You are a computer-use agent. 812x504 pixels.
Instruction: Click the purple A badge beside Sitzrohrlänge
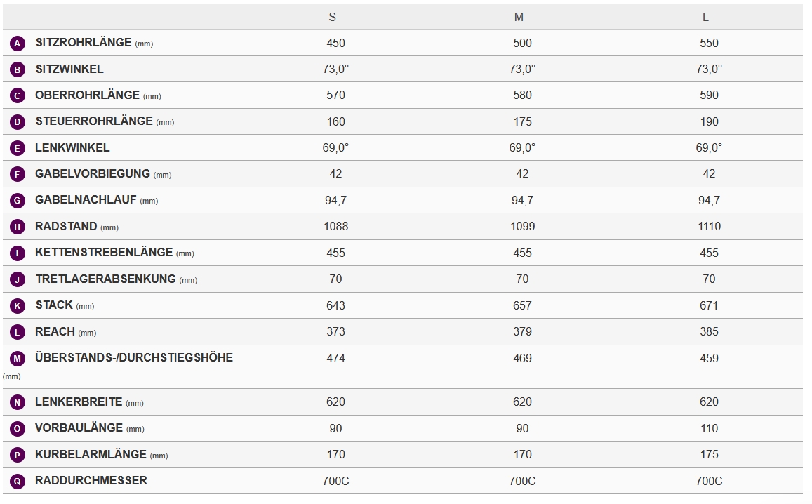[x=18, y=44]
